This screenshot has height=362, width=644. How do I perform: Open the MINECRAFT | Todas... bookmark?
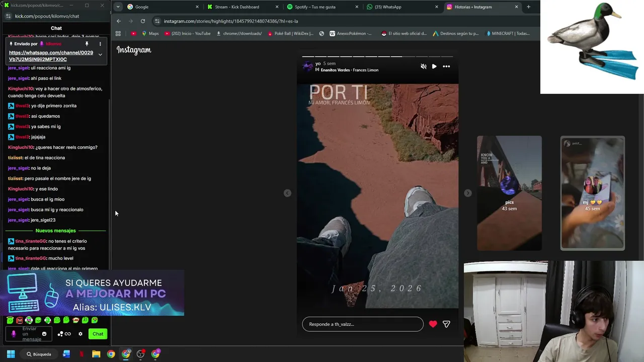tap(508, 34)
